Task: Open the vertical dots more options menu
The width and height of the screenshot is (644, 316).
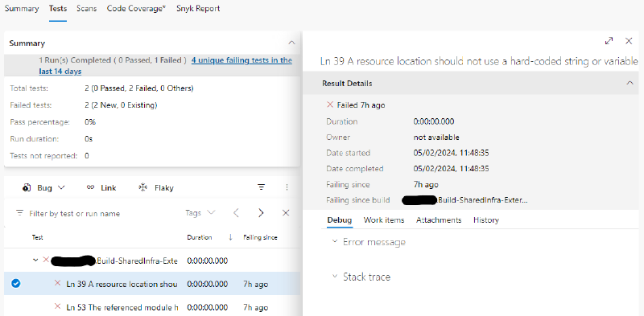Action: (287, 187)
